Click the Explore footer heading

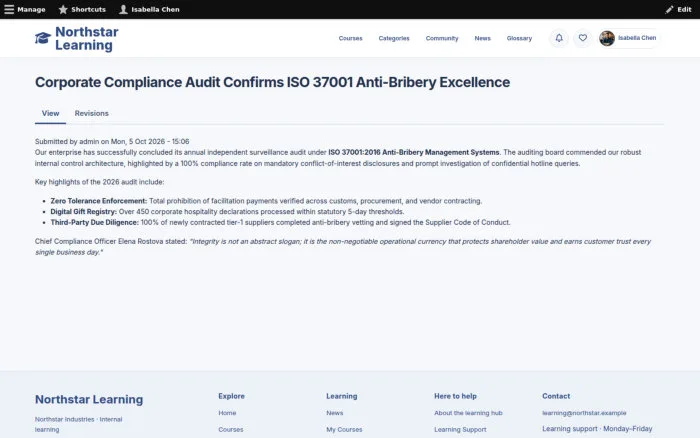[x=231, y=396]
